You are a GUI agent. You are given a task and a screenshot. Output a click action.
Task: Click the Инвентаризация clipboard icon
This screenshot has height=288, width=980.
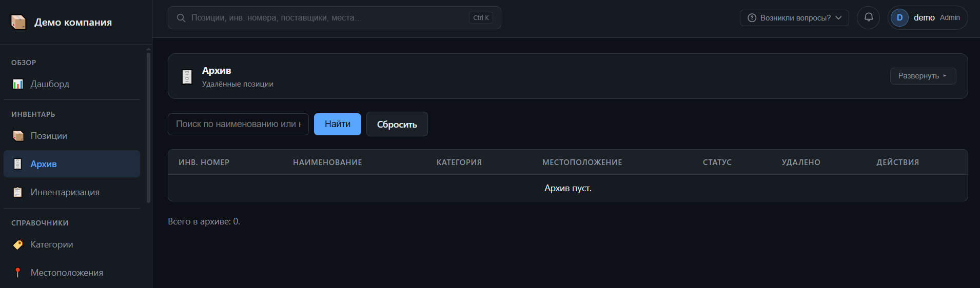coord(18,192)
